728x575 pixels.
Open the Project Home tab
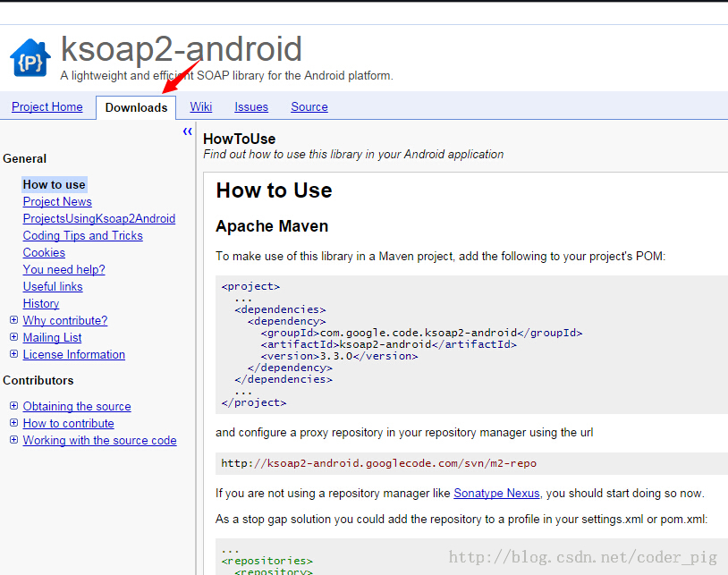click(x=47, y=107)
